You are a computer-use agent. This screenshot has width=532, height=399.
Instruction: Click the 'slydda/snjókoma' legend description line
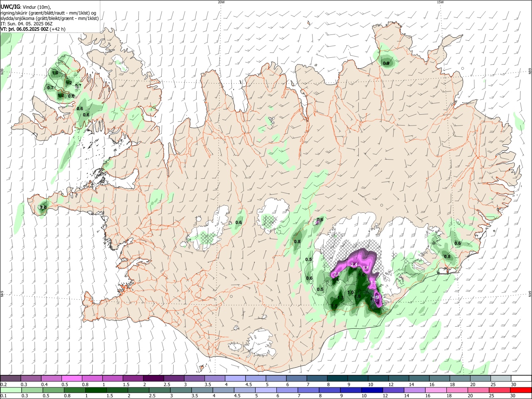(x=49, y=18)
